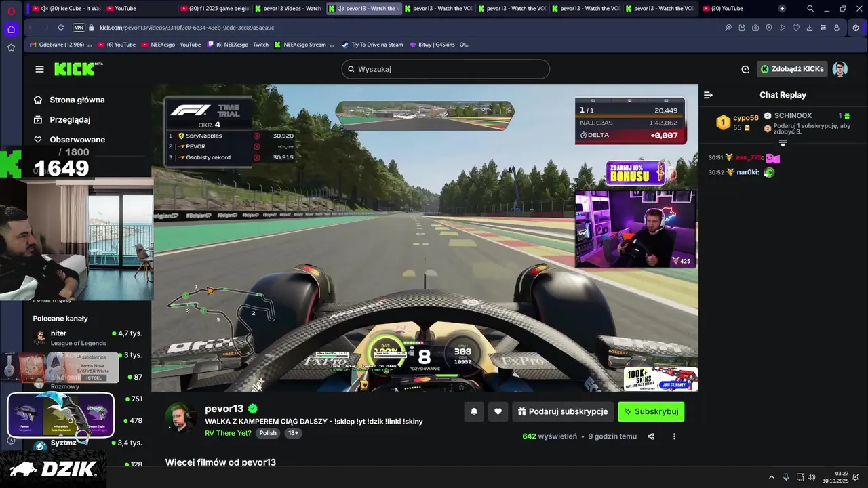Image resolution: width=868 pixels, height=488 pixels.
Task: Open NEEXcsgo - Twitch bookmark
Action: click(x=238, y=45)
